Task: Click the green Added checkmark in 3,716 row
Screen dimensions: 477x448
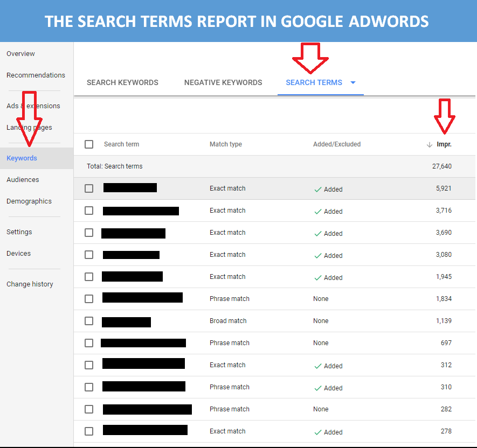Action: pos(318,212)
